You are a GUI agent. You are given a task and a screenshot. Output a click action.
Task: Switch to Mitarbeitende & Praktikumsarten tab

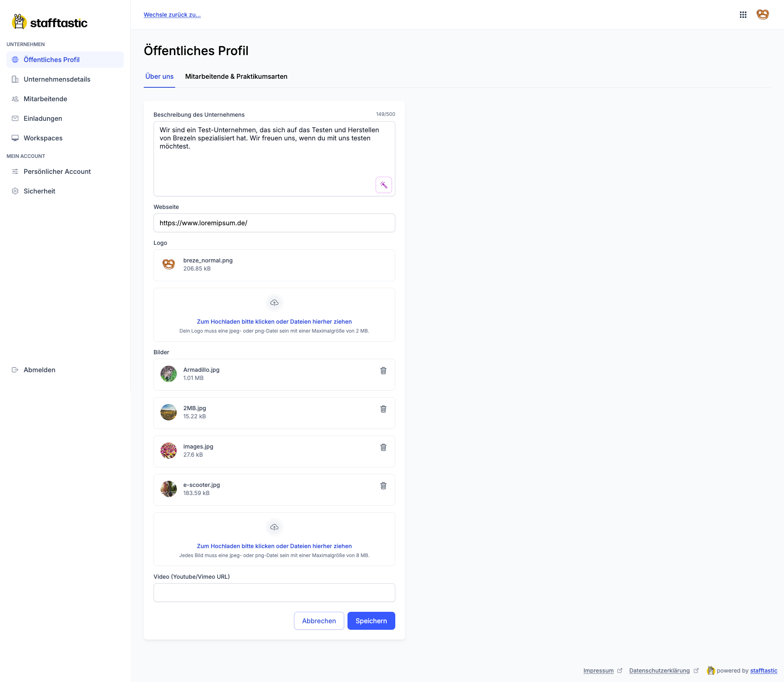pos(236,77)
